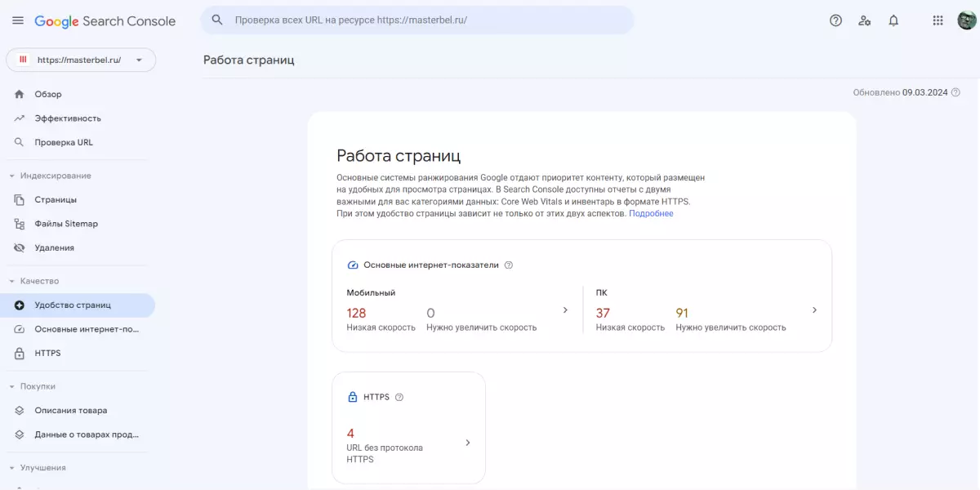Open the Help question-mark icon
980x490 pixels.
coord(835,20)
